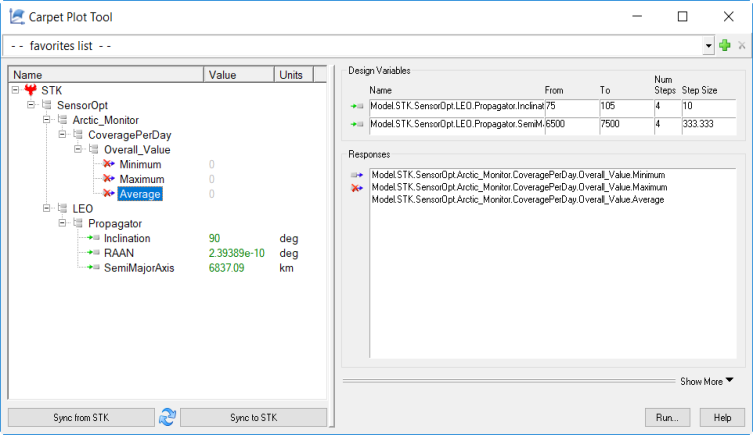Viewport: 753px width, 435px height.
Task: Click the RAAN variable arrow icon
Action: click(x=94, y=253)
